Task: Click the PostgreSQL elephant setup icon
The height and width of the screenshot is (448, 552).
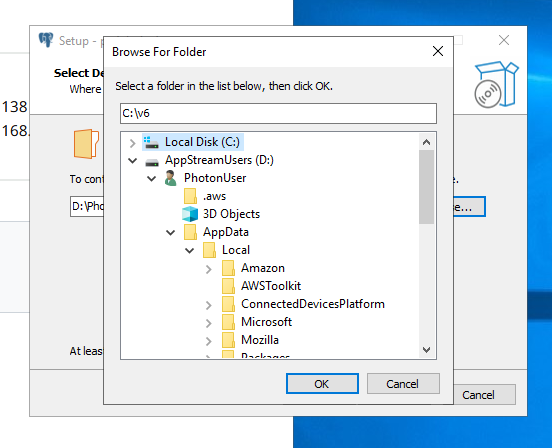Action: (46, 40)
